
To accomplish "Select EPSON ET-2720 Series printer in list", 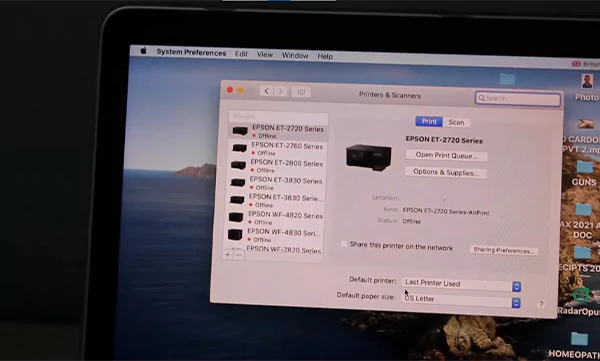I will coord(278,131).
